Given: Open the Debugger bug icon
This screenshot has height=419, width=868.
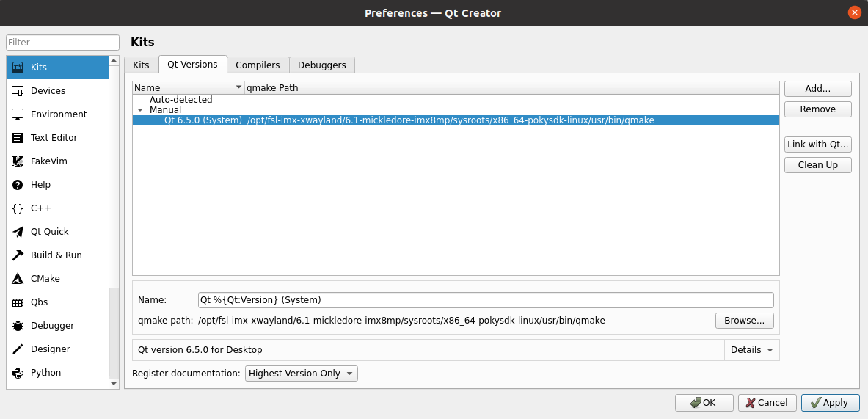Looking at the screenshot, I should 18,326.
